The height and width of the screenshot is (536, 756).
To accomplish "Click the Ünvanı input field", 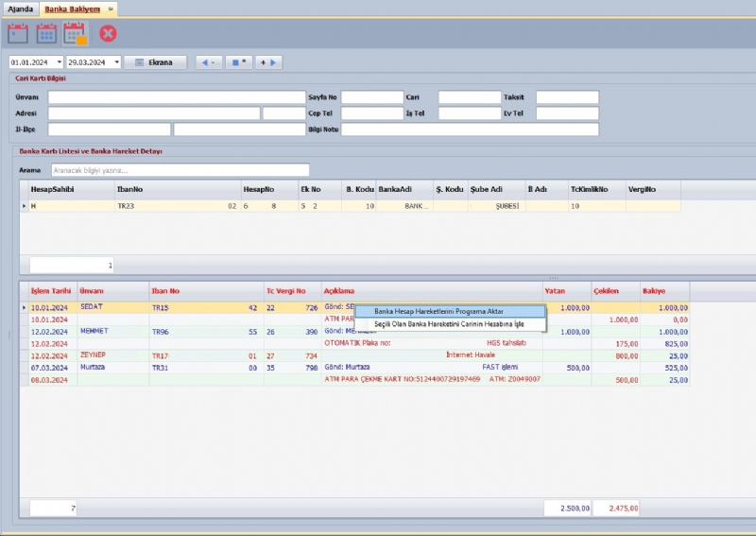I will tap(177, 97).
